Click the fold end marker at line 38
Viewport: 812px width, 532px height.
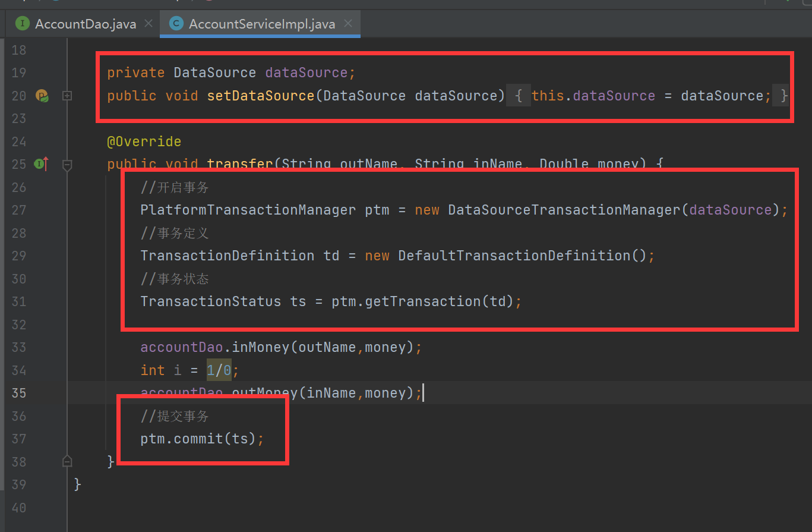(x=67, y=461)
